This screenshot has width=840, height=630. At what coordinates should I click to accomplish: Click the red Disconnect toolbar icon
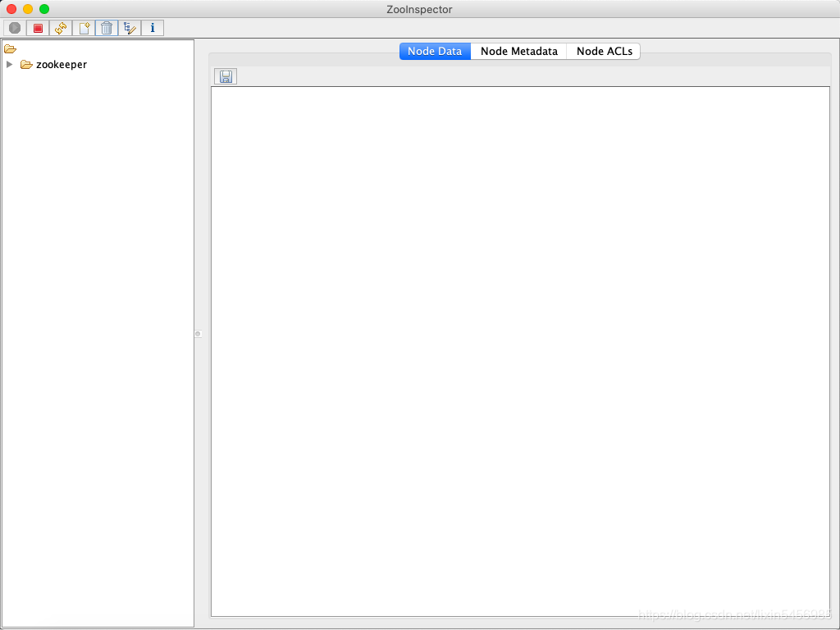click(38, 28)
